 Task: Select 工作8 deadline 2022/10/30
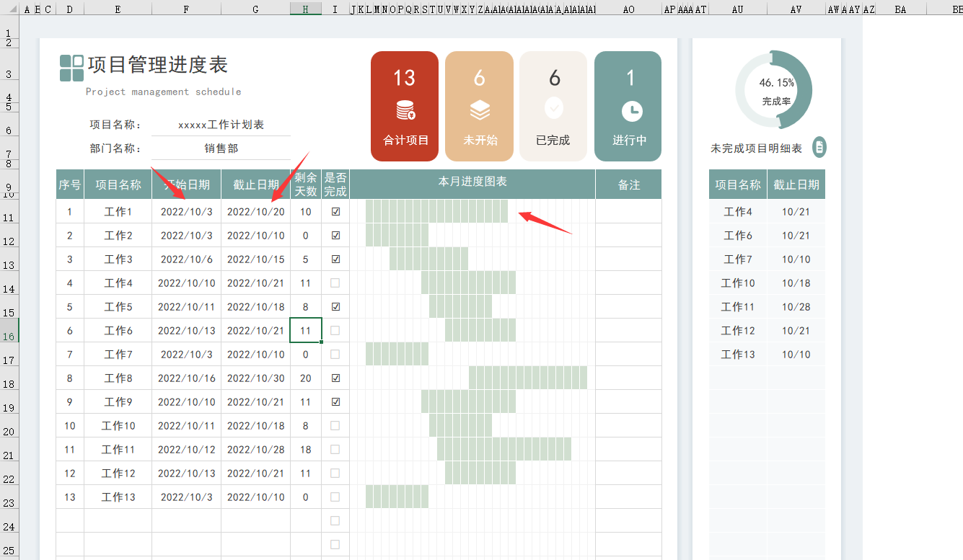(255, 378)
